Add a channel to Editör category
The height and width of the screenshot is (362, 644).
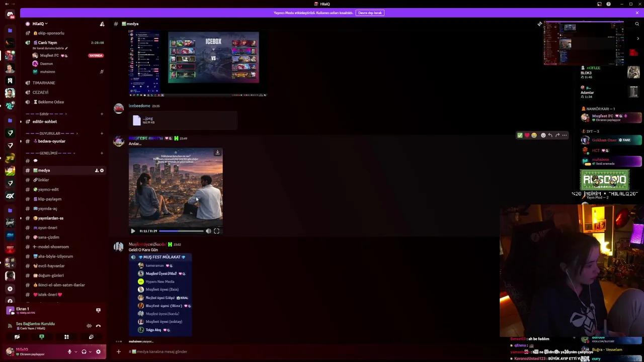coord(102,114)
